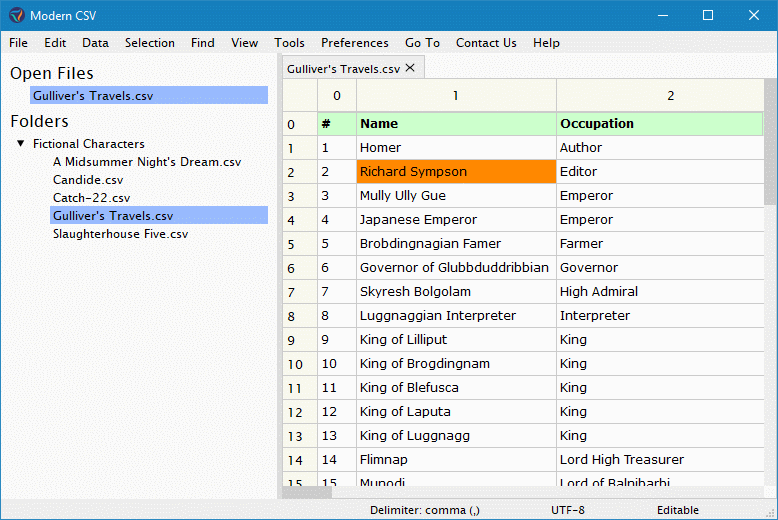
Task: Click the Modern CSV app logo icon
Action: tap(17, 15)
